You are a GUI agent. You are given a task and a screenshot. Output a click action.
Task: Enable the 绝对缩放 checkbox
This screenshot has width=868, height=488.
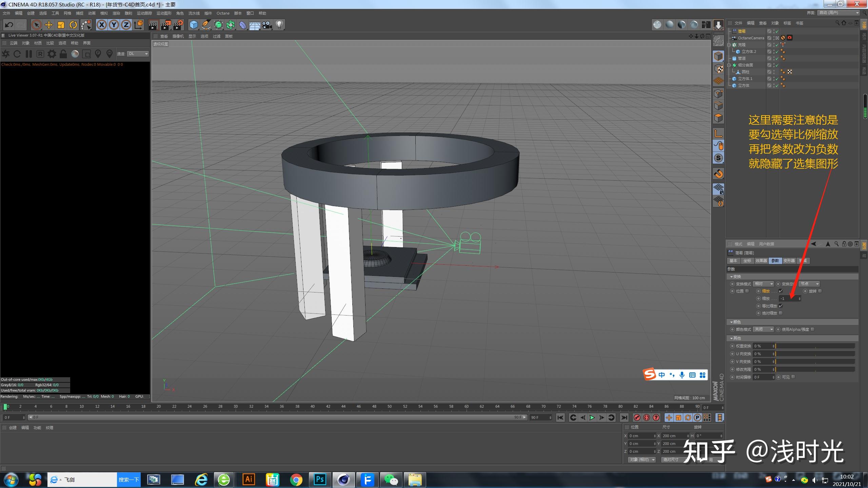pos(781,313)
